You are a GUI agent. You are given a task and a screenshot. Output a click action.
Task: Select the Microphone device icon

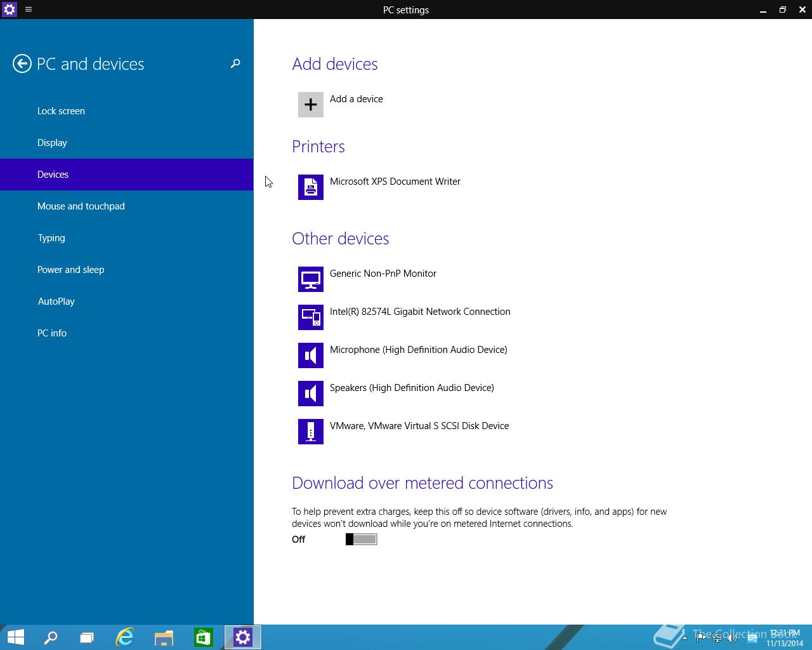[x=311, y=355]
